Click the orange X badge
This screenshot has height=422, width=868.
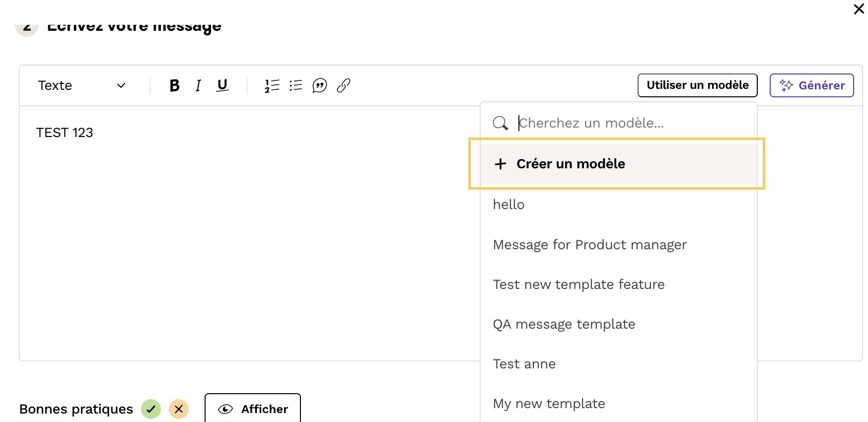(x=179, y=409)
